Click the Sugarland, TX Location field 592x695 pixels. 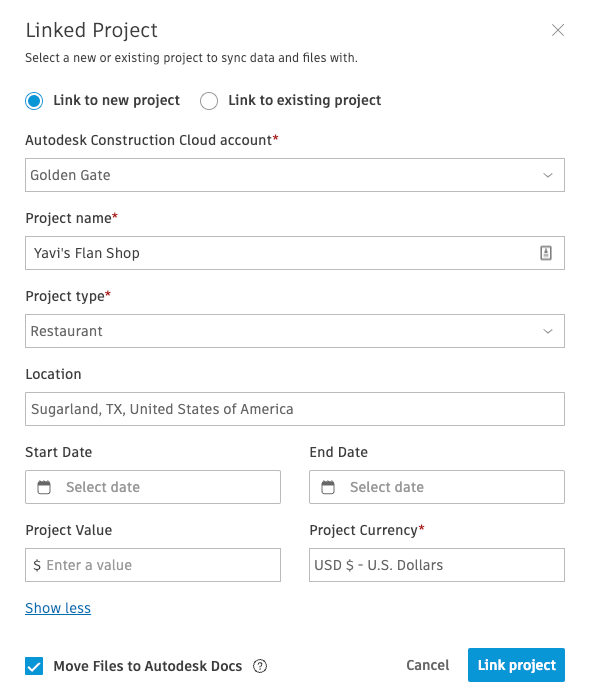tap(295, 409)
